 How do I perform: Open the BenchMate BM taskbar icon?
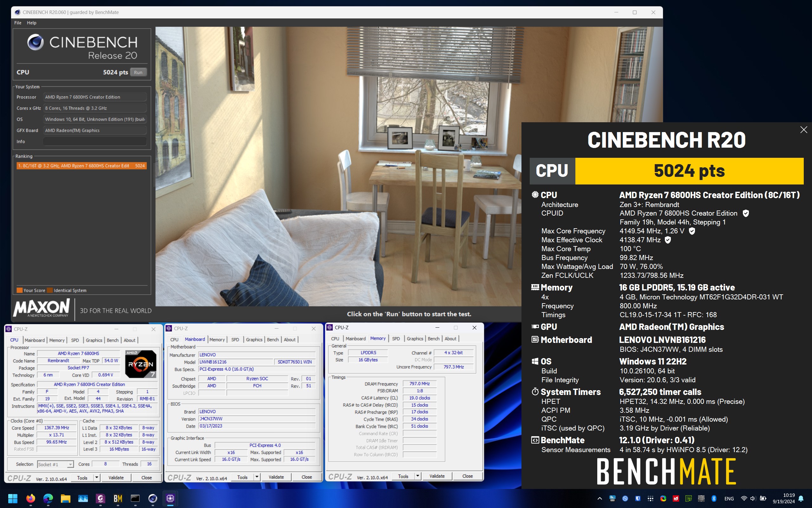118,498
